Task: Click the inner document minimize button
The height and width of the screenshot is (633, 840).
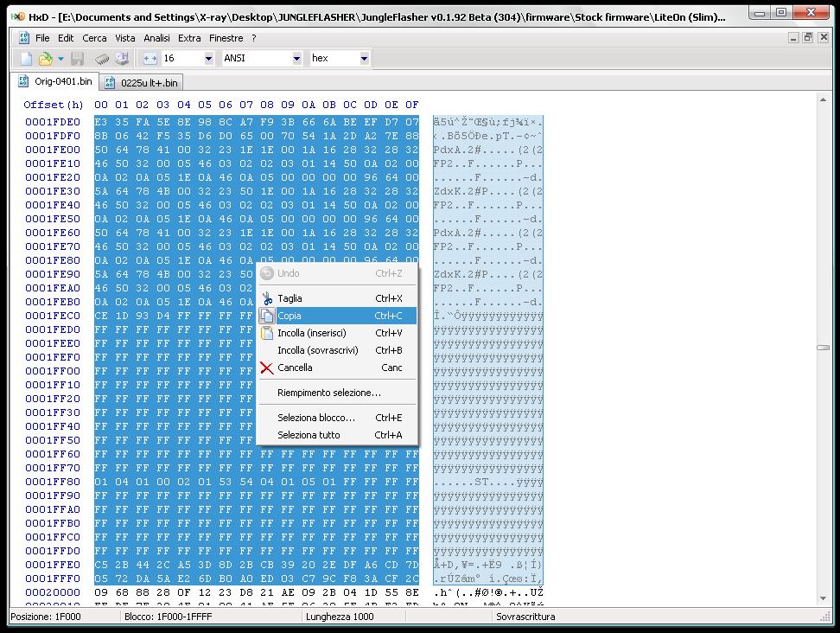Action: pos(793,37)
